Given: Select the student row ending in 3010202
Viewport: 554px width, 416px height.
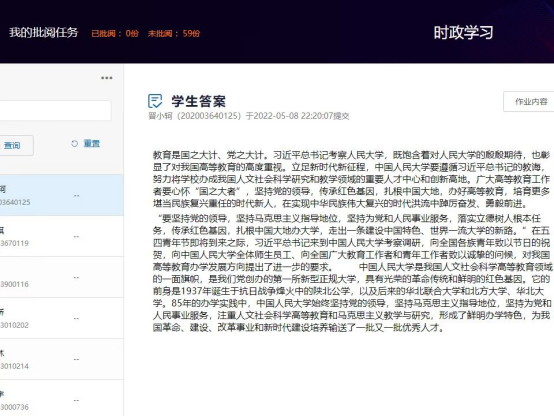Looking at the screenshot, I should 61,318.
